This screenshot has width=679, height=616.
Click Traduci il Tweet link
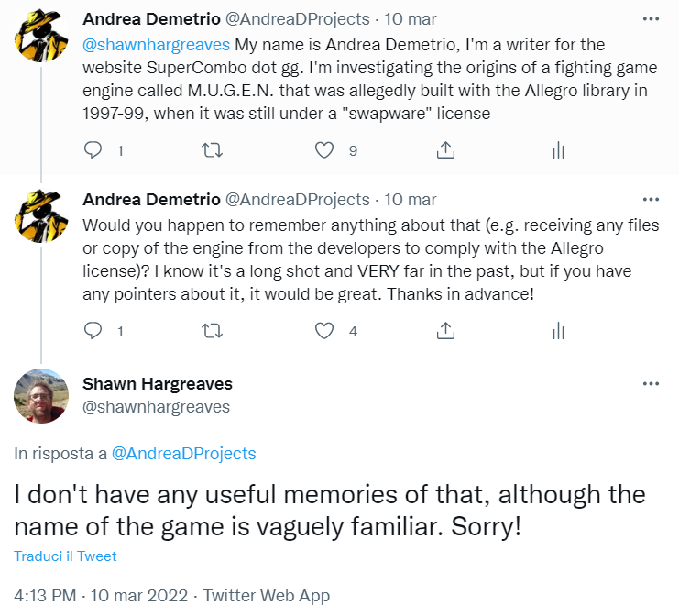tap(65, 556)
